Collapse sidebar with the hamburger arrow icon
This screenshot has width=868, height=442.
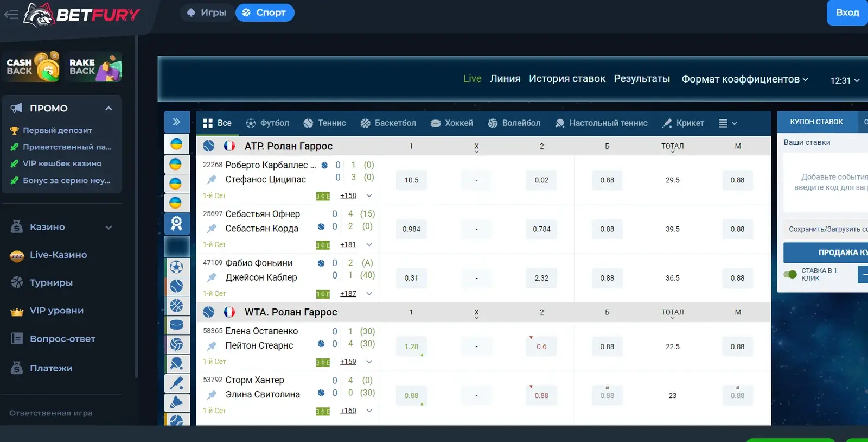11,15
